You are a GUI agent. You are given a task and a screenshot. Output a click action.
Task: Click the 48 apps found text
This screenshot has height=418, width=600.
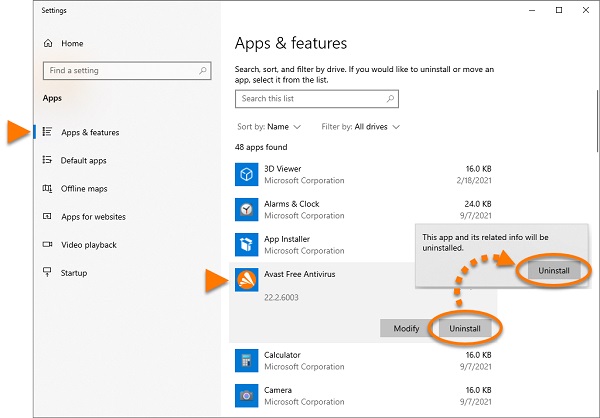[261, 147]
